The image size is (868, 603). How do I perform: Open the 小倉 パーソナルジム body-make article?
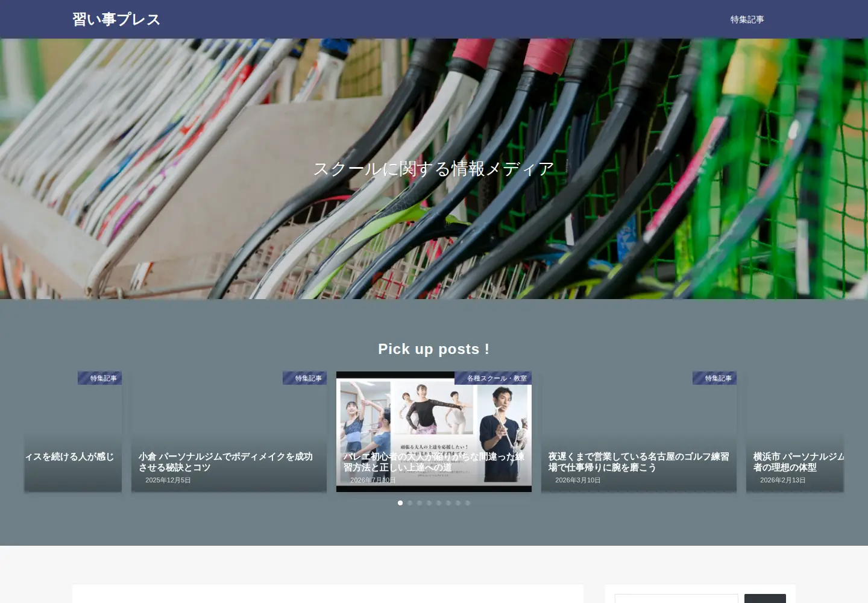[x=229, y=432]
